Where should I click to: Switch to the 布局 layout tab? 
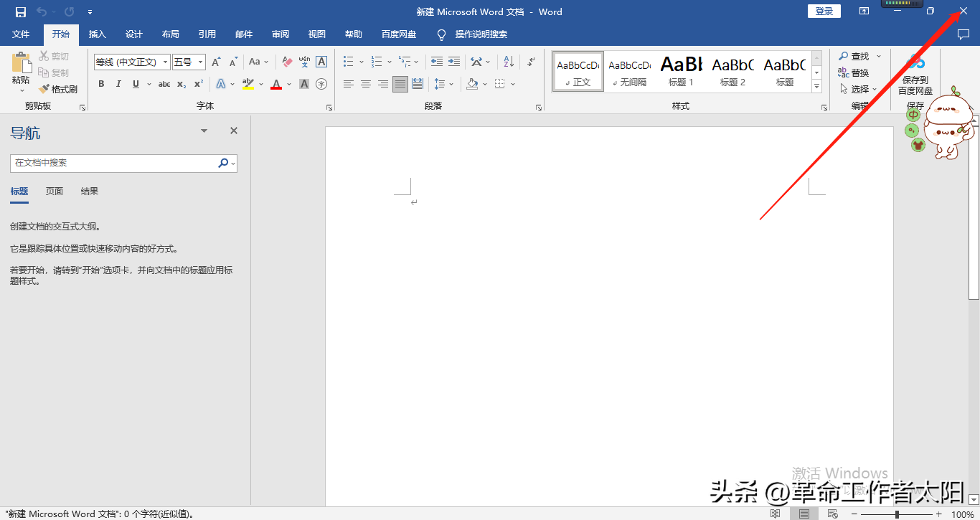coord(170,34)
